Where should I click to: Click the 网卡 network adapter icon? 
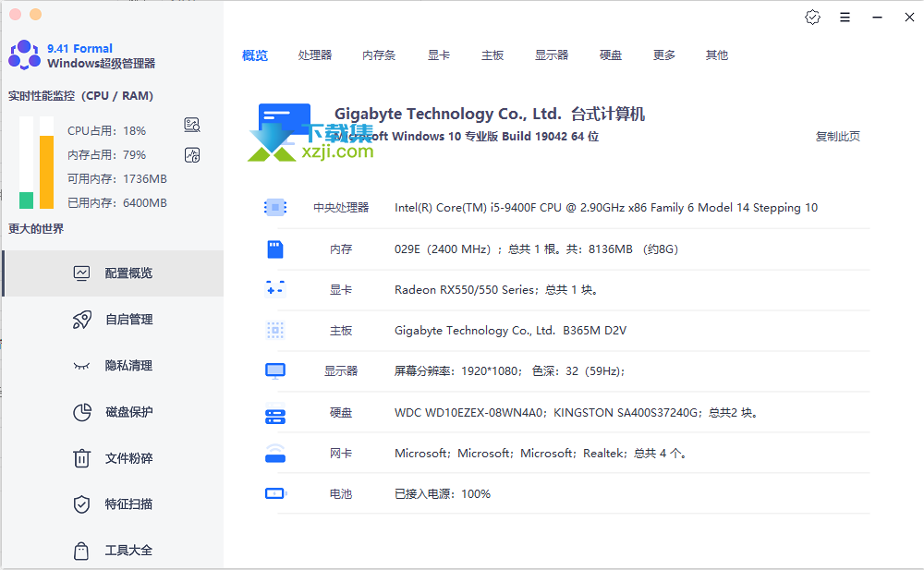point(275,454)
